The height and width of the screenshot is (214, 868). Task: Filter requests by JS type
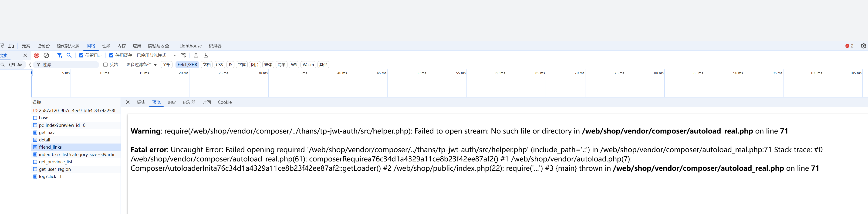point(230,65)
